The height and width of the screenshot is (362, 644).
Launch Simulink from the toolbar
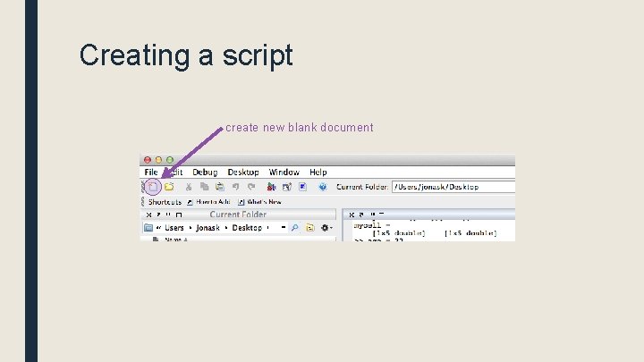(x=271, y=187)
